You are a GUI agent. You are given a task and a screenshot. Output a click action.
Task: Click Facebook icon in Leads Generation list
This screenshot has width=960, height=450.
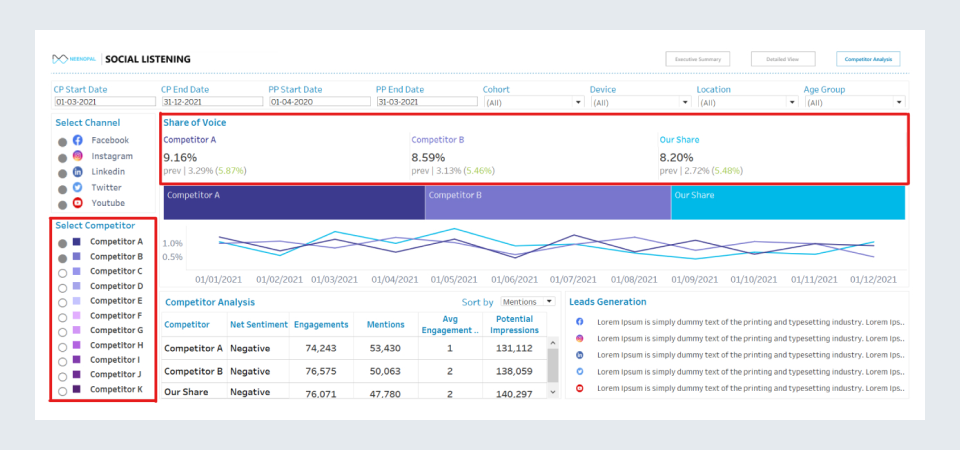[x=580, y=322]
